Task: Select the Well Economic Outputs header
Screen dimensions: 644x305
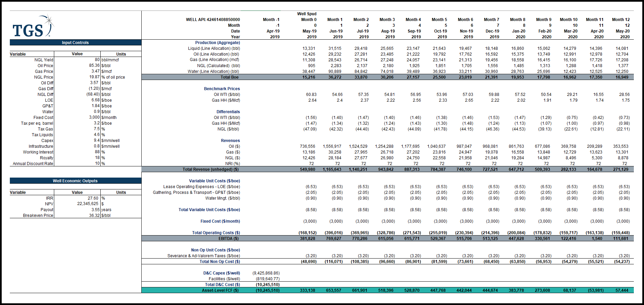Action: click(75, 181)
